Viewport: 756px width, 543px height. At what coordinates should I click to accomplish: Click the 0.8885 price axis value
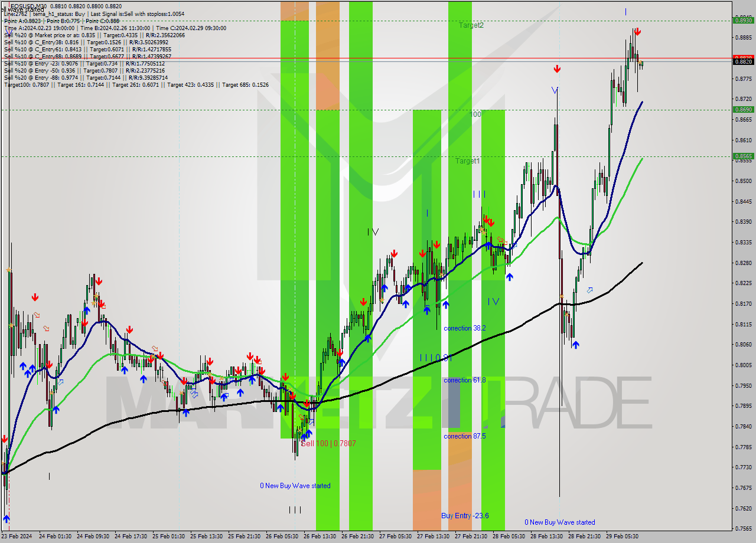point(743,38)
